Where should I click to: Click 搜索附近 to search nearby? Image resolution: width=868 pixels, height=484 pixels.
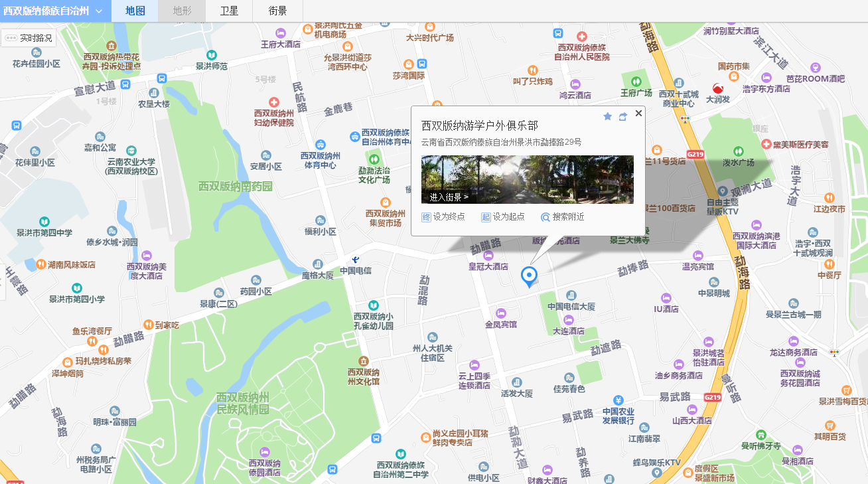[x=563, y=217]
